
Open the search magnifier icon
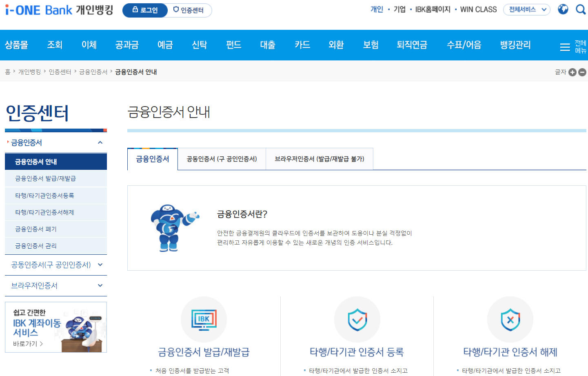pos(581,9)
